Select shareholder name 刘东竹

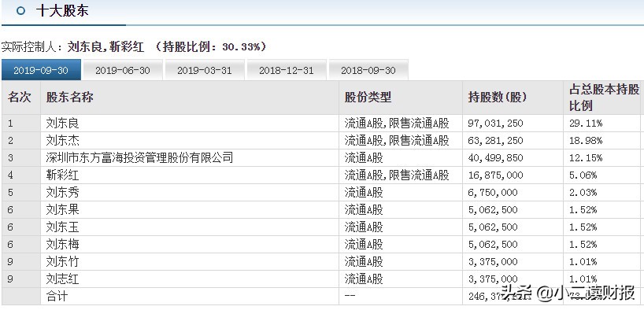[x=62, y=261]
